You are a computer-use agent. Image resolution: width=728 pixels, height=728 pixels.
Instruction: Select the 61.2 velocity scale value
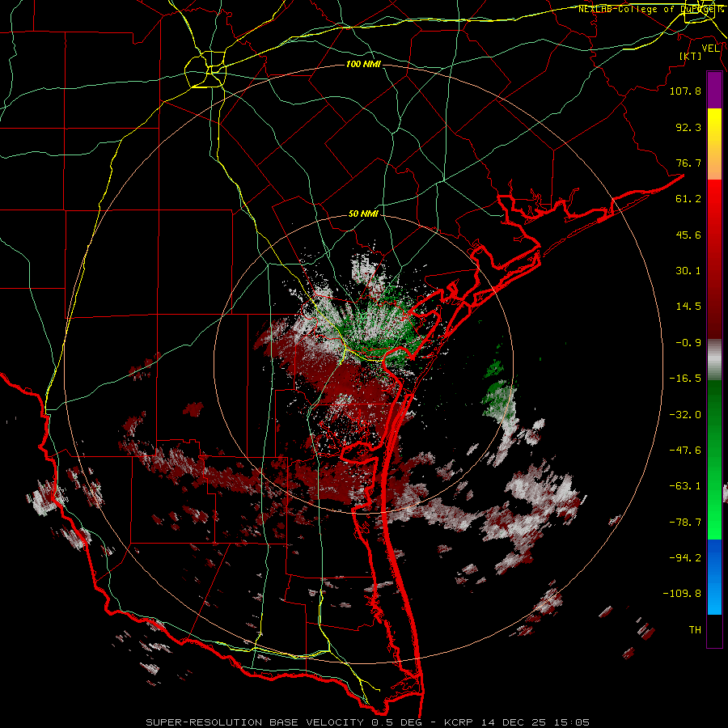[688, 199]
